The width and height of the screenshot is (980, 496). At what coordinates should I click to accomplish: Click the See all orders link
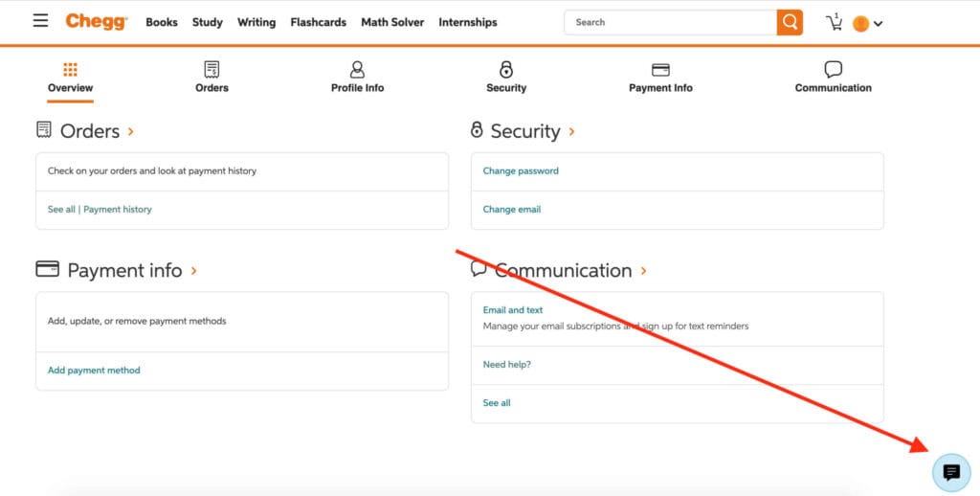(x=61, y=210)
